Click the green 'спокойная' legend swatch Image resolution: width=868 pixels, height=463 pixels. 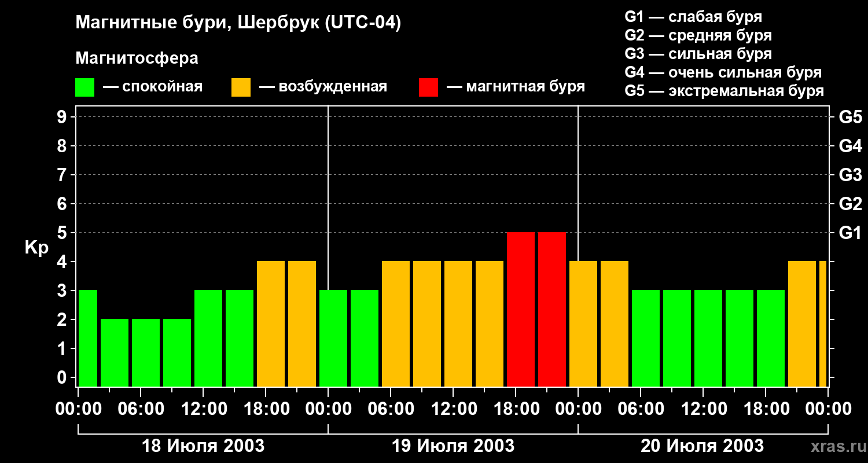coord(85,87)
